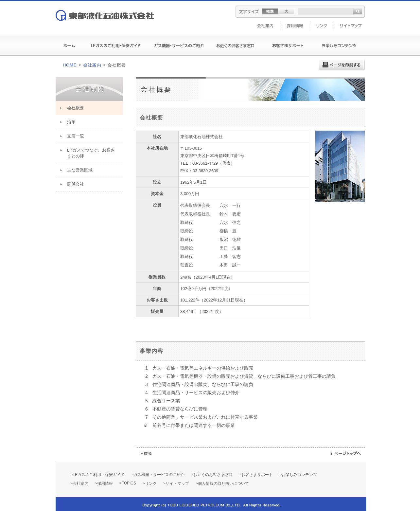This screenshot has width=420, height=511.
Task: Click the search magnifier icon button
Action: (x=358, y=11)
